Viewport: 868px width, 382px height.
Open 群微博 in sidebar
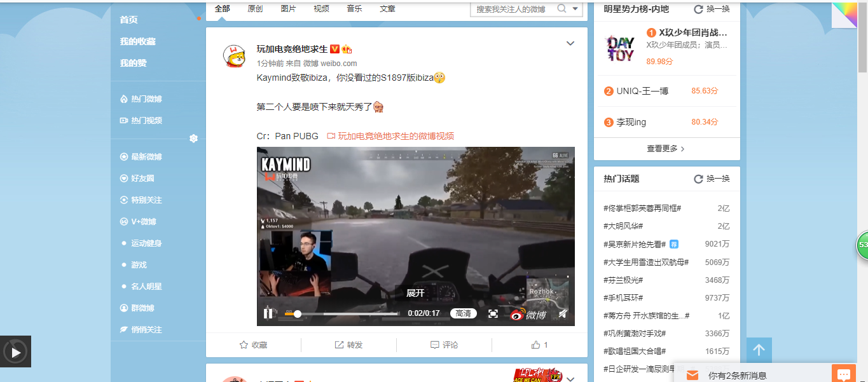(x=137, y=308)
